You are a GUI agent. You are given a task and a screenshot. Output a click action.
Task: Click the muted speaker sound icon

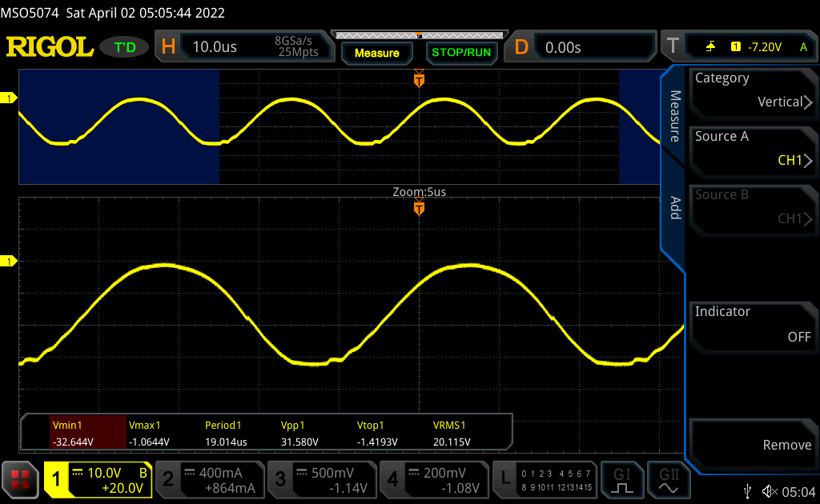770,491
